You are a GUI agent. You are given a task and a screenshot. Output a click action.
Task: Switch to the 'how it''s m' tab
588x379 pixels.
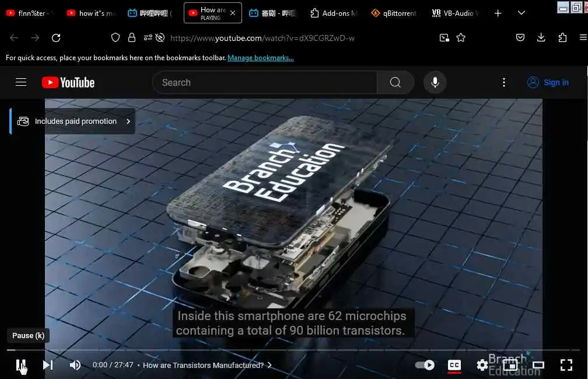(92, 13)
